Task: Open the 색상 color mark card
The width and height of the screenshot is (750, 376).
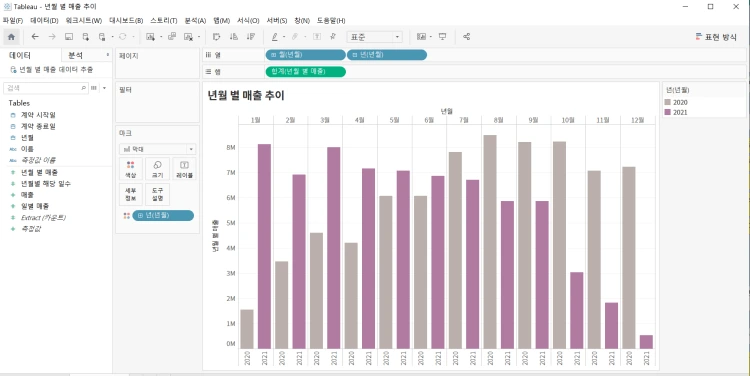Action: pos(131,169)
